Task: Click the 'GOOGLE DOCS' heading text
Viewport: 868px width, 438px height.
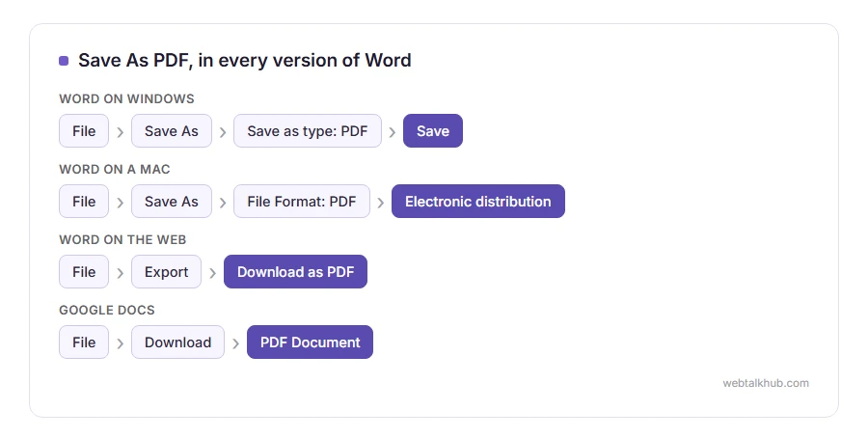Action: [107, 310]
